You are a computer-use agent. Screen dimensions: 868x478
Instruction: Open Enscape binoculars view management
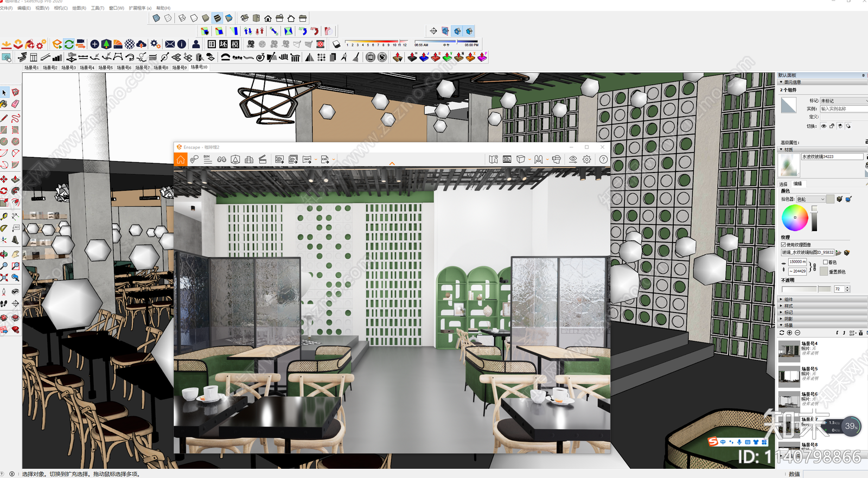221,160
